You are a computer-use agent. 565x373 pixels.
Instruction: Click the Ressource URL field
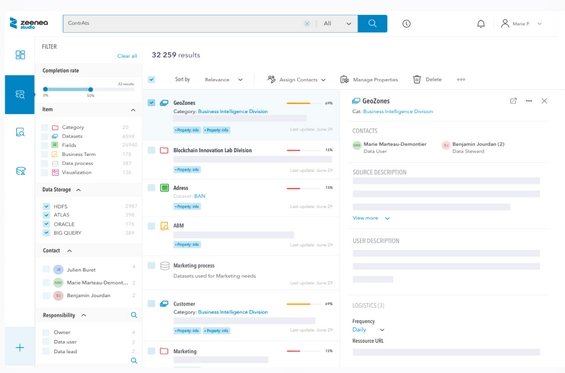446,352
